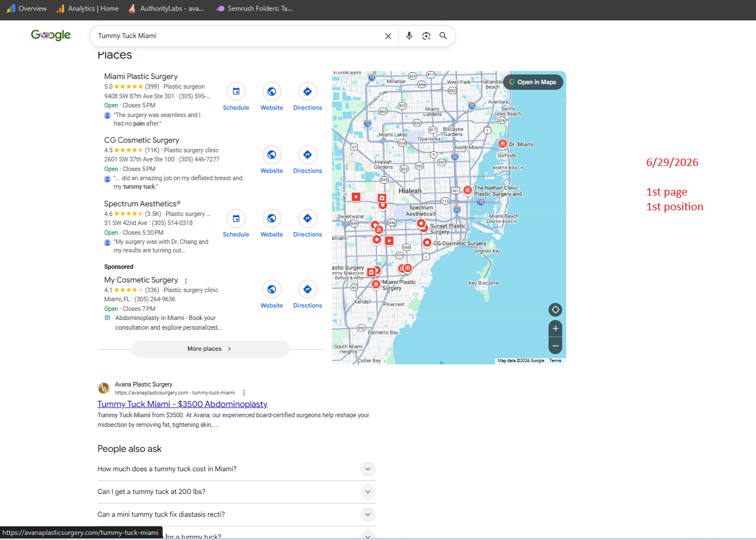Viewport: 756px width, 540px height.
Task: Get directions to My Cosmetic Surgery
Action: (x=308, y=295)
